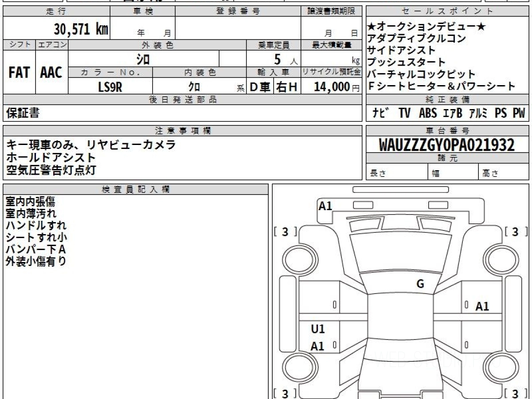Click the カラーNo. label
Viewport: 532px width, 399px height.
111,72
